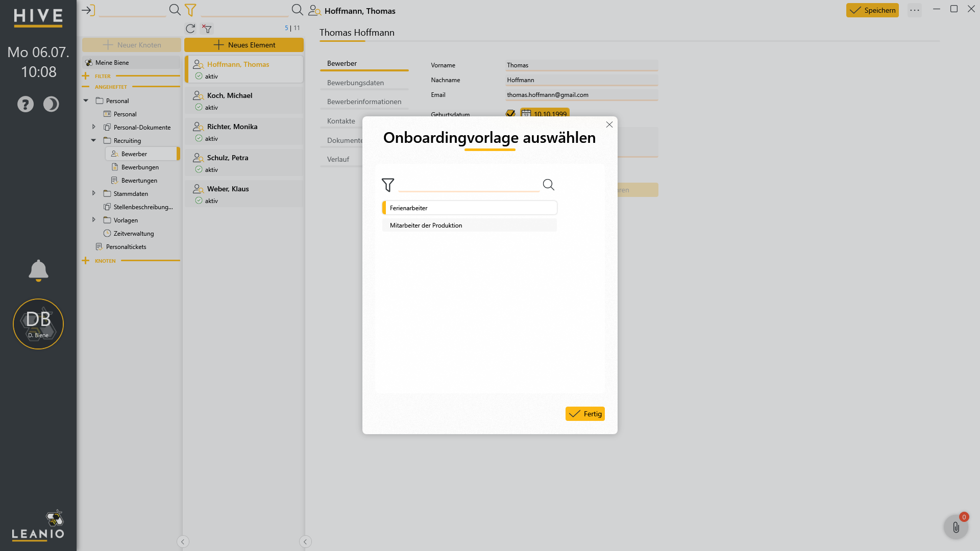The image size is (980, 551).
Task: Open the attachments paperclip icon
Action: click(x=956, y=527)
